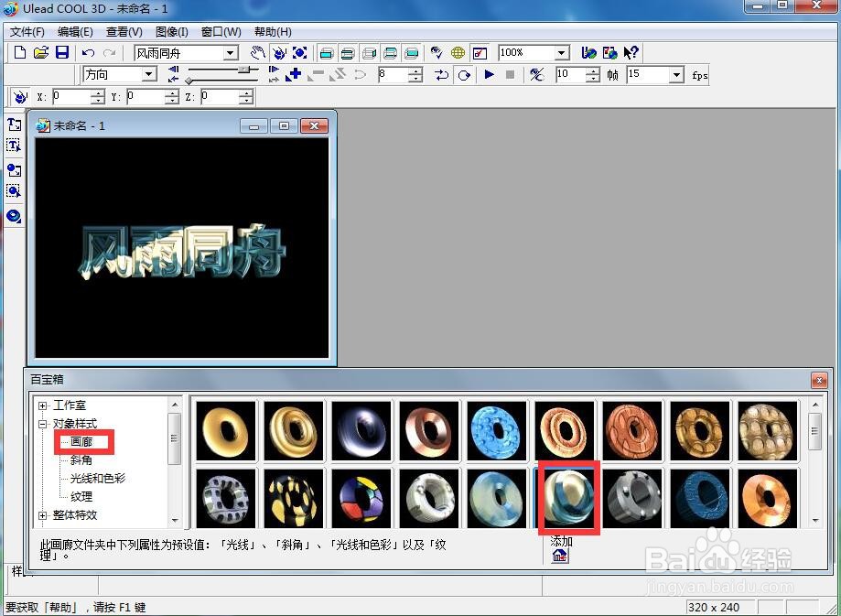
Task: Toggle the second face display icon
Action: click(x=348, y=52)
